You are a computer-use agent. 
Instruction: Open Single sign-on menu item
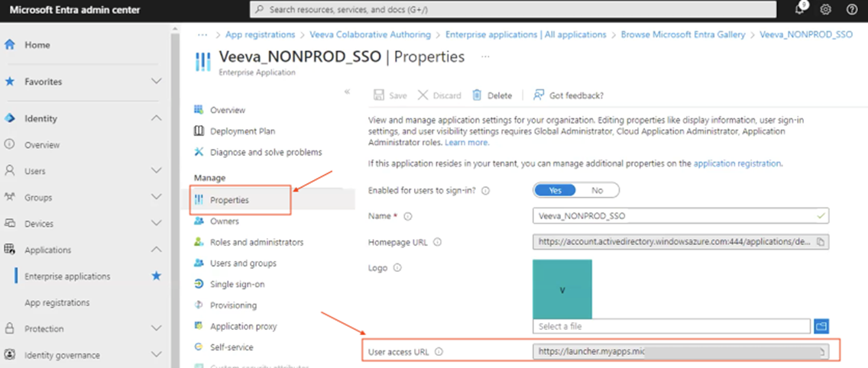pyautogui.click(x=229, y=284)
